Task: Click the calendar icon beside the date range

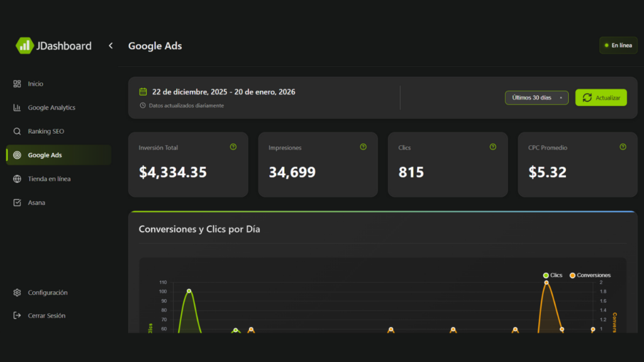Action: coord(143,92)
